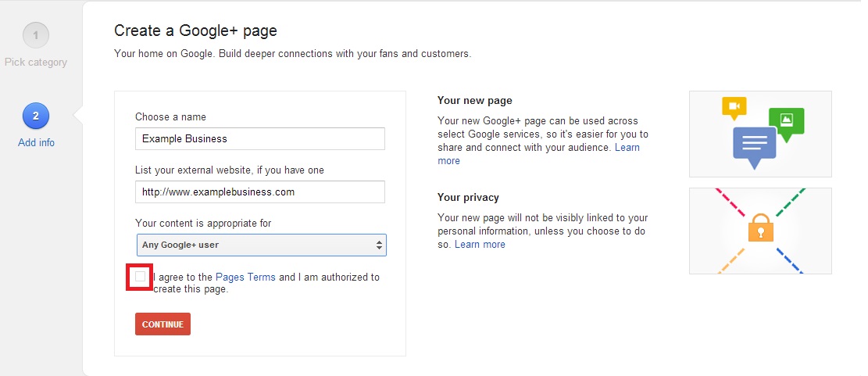Viewport: 868px width, 376px height.
Task: Click the blue step 2 circle icon
Action: coord(36,116)
